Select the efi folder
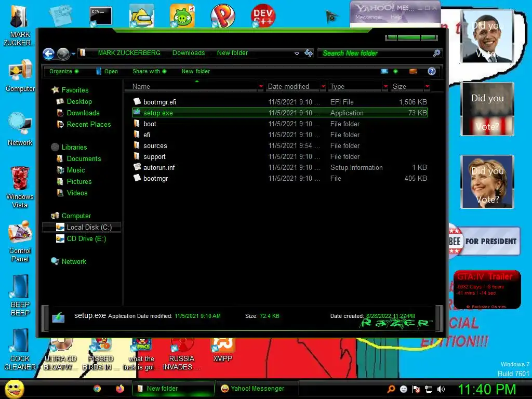Image resolution: width=532 pixels, height=399 pixels. [280, 135]
